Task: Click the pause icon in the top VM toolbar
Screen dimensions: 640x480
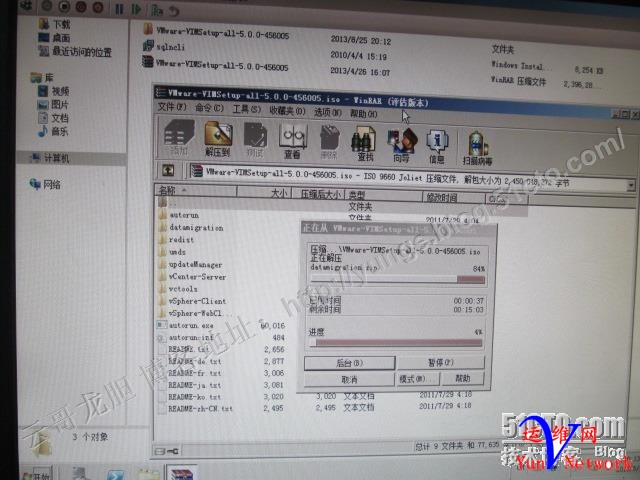Action: (119, 9)
